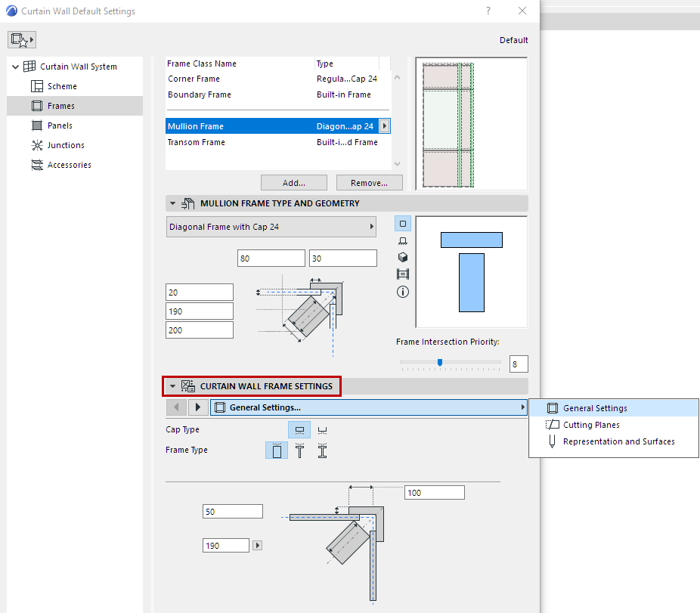Click the frame info icon
700x613 pixels.
click(403, 292)
